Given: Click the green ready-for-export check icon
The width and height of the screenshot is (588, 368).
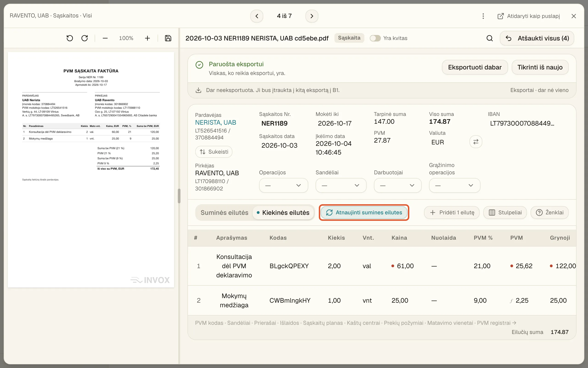Looking at the screenshot, I should click(x=199, y=65).
